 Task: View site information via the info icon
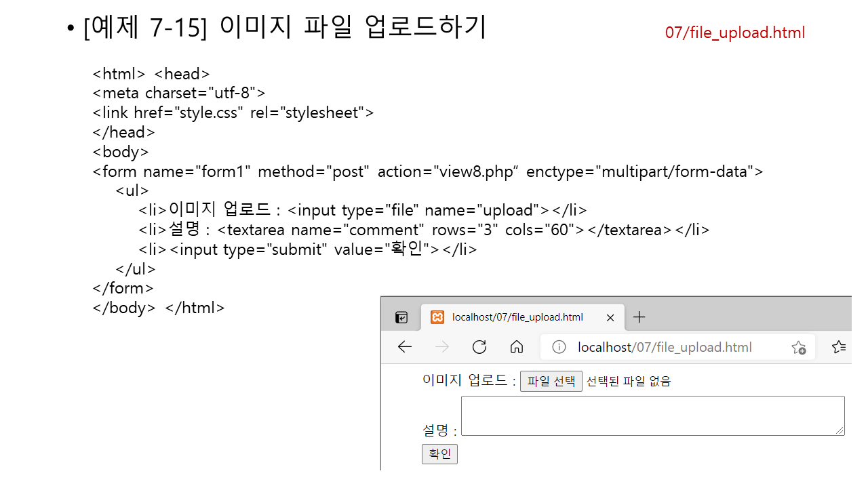click(559, 347)
